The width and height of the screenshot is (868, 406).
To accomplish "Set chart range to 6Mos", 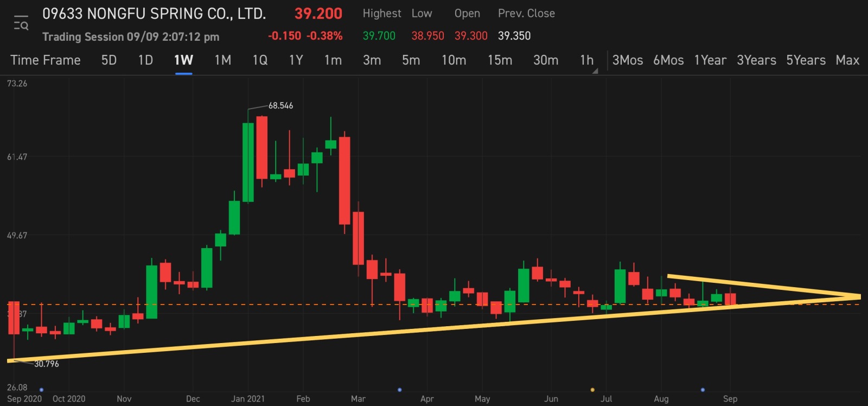I will coord(668,60).
